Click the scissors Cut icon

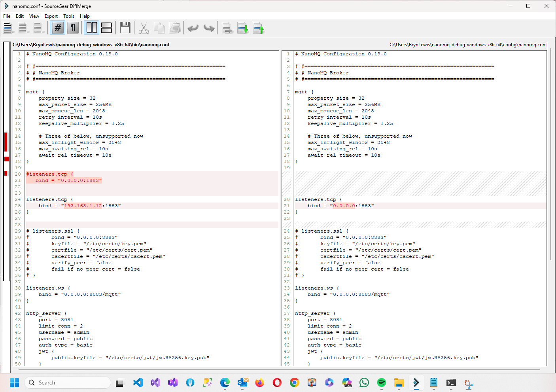click(144, 28)
